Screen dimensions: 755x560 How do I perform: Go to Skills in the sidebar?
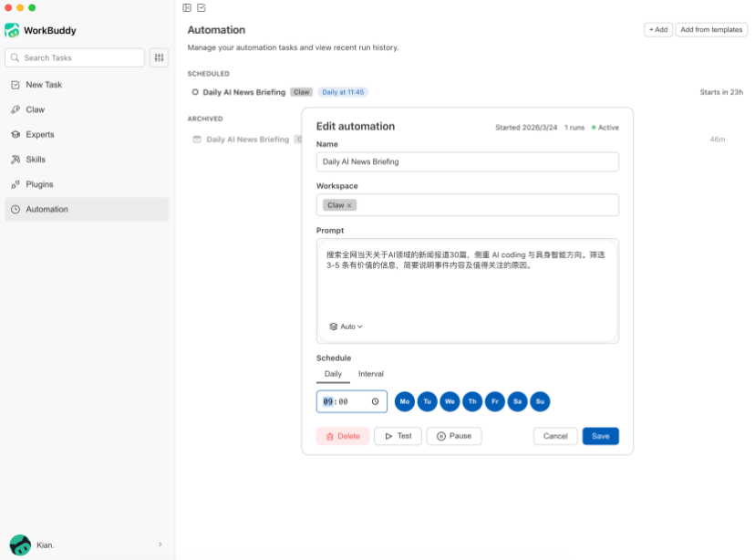(x=36, y=160)
